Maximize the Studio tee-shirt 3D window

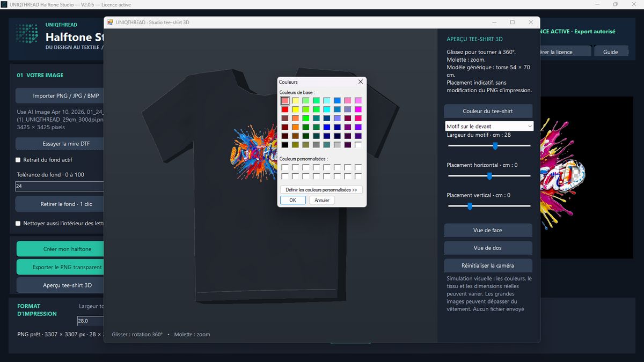(513, 22)
